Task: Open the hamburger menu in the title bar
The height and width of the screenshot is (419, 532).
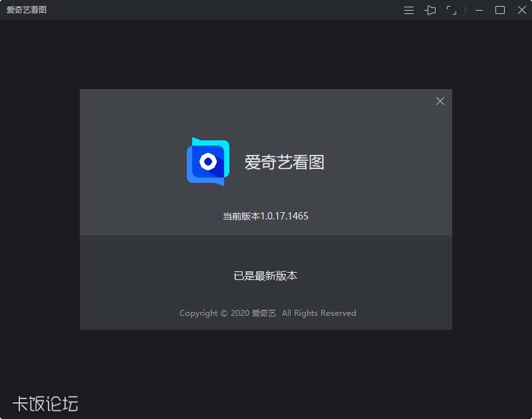Action: click(x=408, y=10)
